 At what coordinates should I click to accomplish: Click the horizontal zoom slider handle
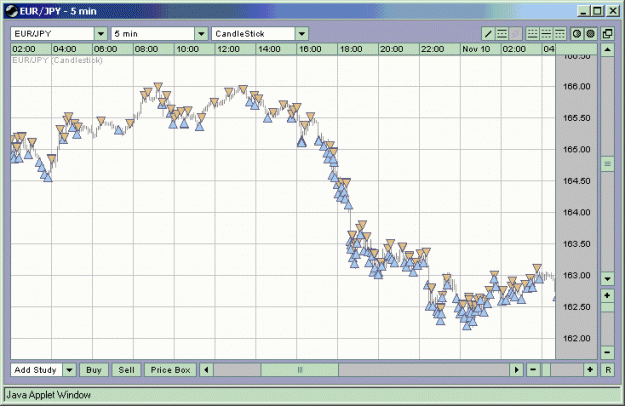pos(546,370)
